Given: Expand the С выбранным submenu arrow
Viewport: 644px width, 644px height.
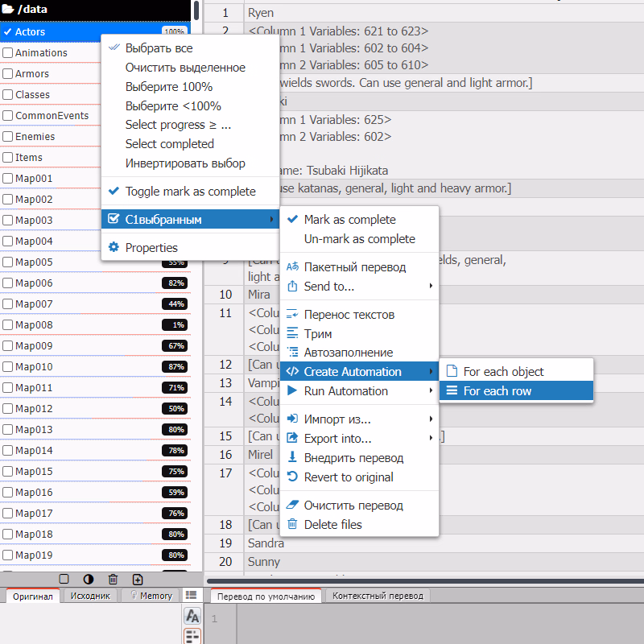Looking at the screenshot, I should pos(271,219).
